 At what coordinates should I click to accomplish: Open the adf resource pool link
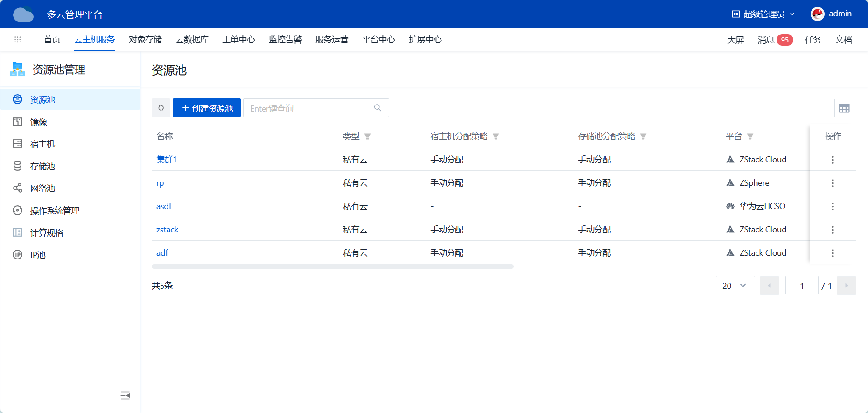tap(162, 253)
